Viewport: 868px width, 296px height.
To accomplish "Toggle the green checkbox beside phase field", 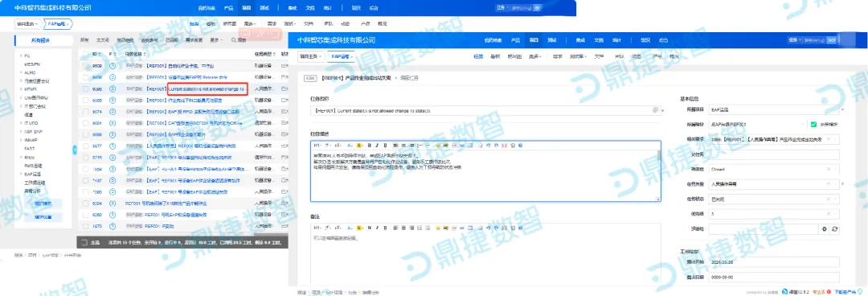I will [813, 124].
